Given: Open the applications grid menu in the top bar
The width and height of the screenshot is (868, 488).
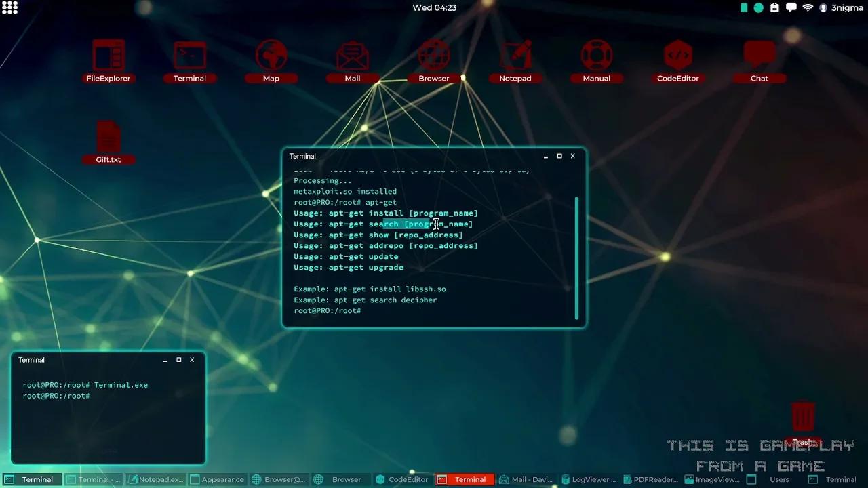Looking at the screenshot, I should (10, 8).
